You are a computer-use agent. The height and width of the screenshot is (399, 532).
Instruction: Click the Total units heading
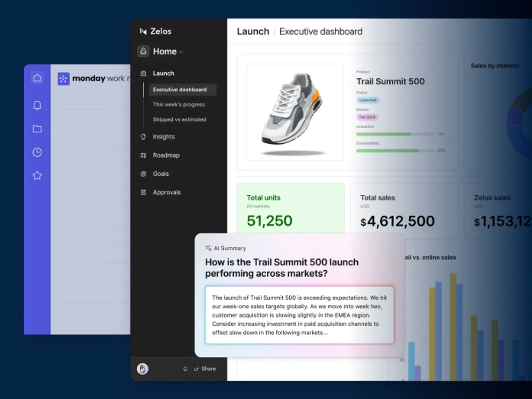click(263, 198)
